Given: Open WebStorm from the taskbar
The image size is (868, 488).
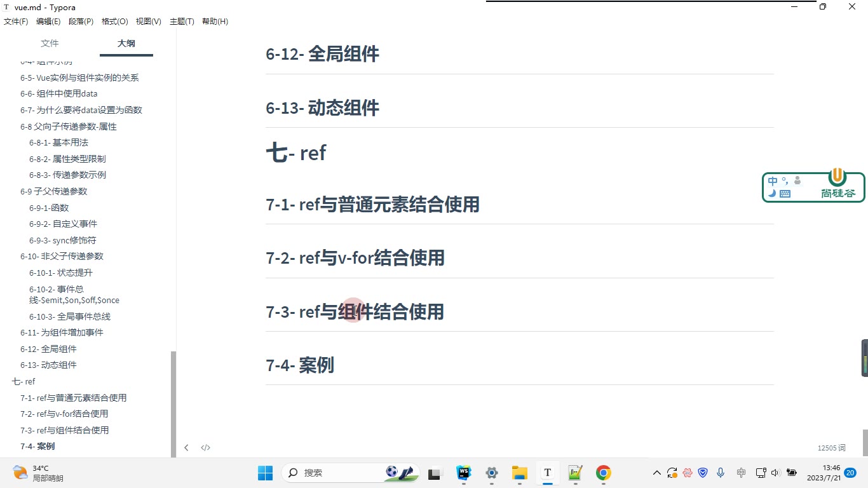Looking at the screenshot, I should click(x=464, y=473).
